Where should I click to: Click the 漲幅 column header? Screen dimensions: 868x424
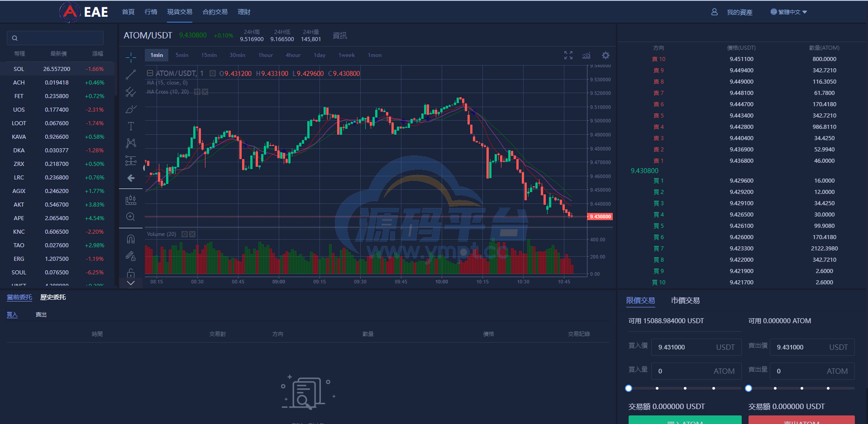[x=98, y=54]
